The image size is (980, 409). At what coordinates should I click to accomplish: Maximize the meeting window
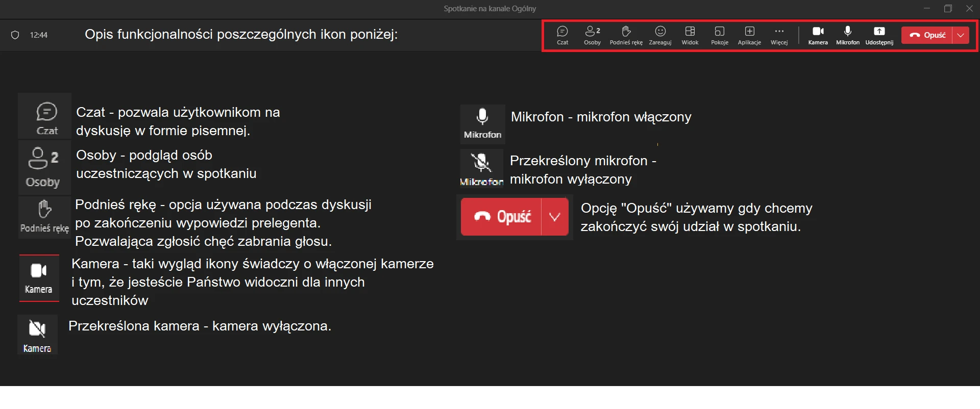click(948, 9)
